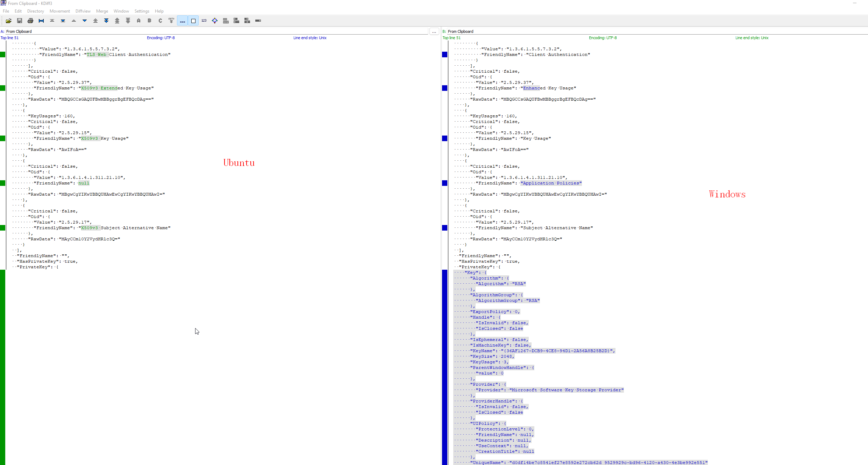Jump to the last delta
Viewport: 868px width, 465px height.
click(x=63, y=21)
